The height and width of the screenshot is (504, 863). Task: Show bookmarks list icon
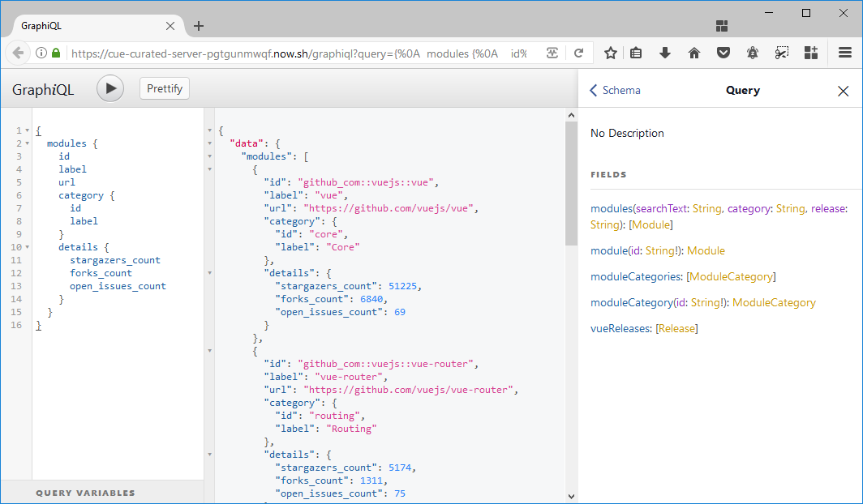coord(636,53)
